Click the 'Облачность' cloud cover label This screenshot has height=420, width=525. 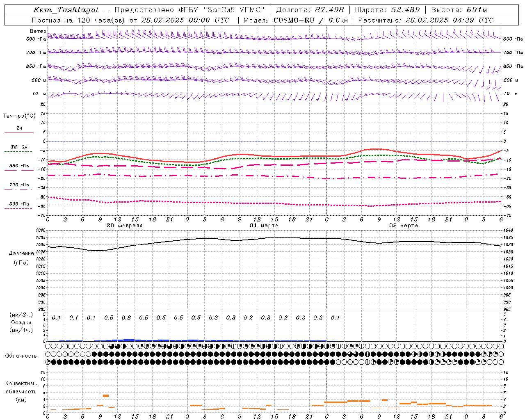pos(21,356)
